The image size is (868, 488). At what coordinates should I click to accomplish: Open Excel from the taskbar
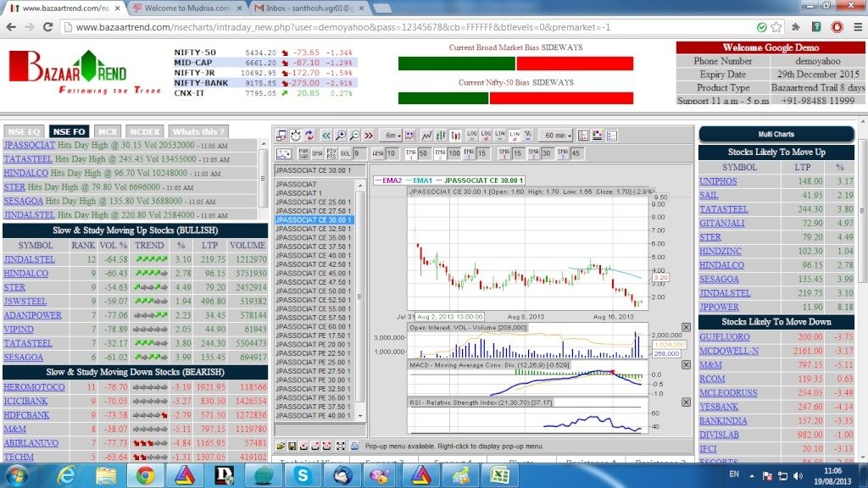click(x=500, y=476)
